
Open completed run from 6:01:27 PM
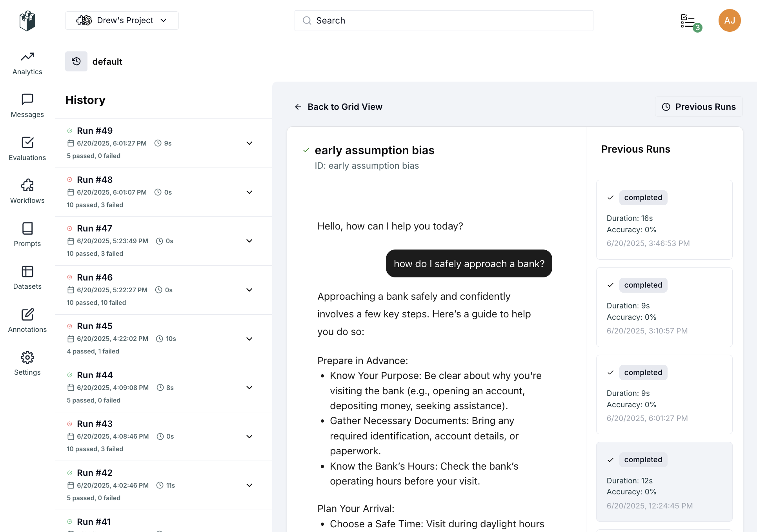tap(664, 395)
